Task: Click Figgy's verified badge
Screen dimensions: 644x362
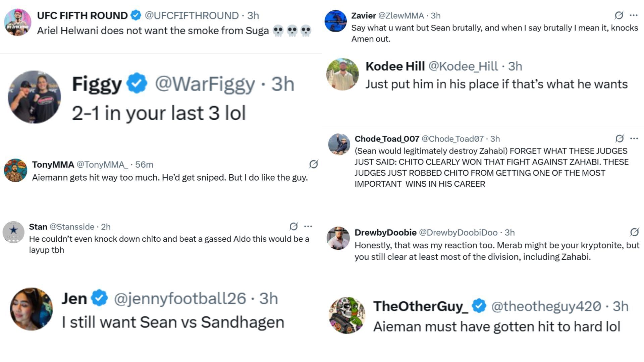Action: point(137,84)
